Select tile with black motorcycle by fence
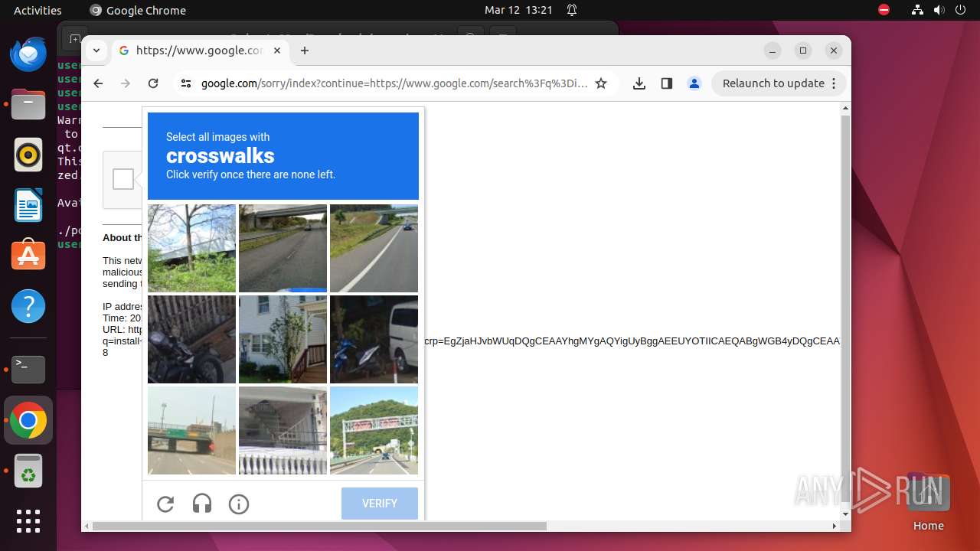The height and width of the screenshot is (551, 980). (191, 339)
